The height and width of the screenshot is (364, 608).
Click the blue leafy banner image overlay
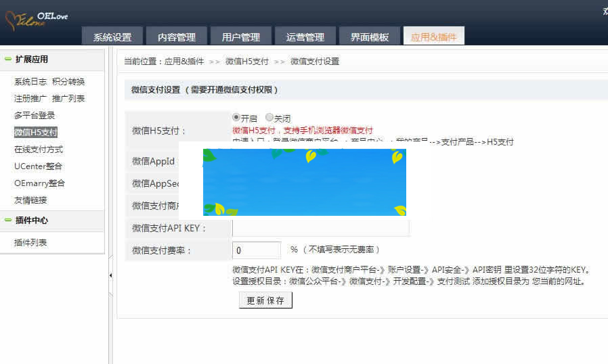[305, 182]
